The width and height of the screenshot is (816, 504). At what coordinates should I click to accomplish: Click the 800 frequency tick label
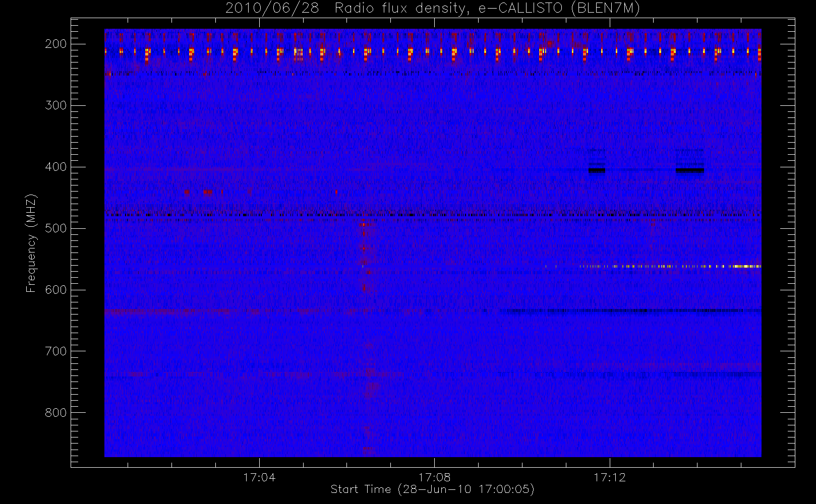(55, 413)
